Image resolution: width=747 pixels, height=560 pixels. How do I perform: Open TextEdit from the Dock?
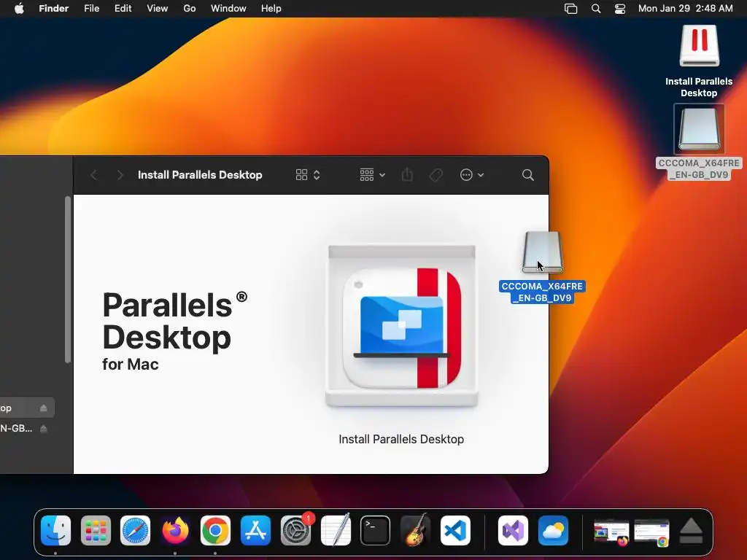tap(336, 531)
